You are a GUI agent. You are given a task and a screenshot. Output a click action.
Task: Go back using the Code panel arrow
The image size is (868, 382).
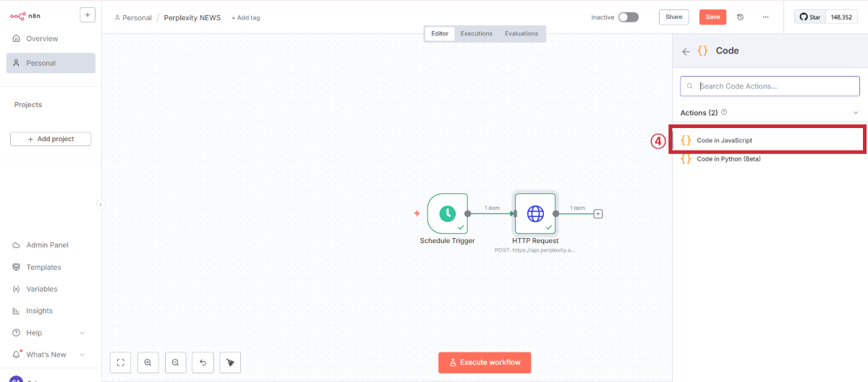(x=686, y=51)
